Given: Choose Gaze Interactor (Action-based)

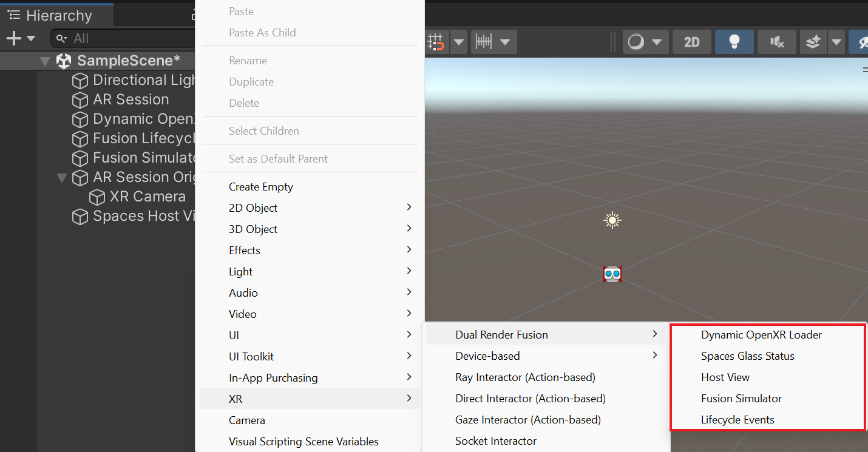Looking at the screenshot, I should (x=546, y=420).
